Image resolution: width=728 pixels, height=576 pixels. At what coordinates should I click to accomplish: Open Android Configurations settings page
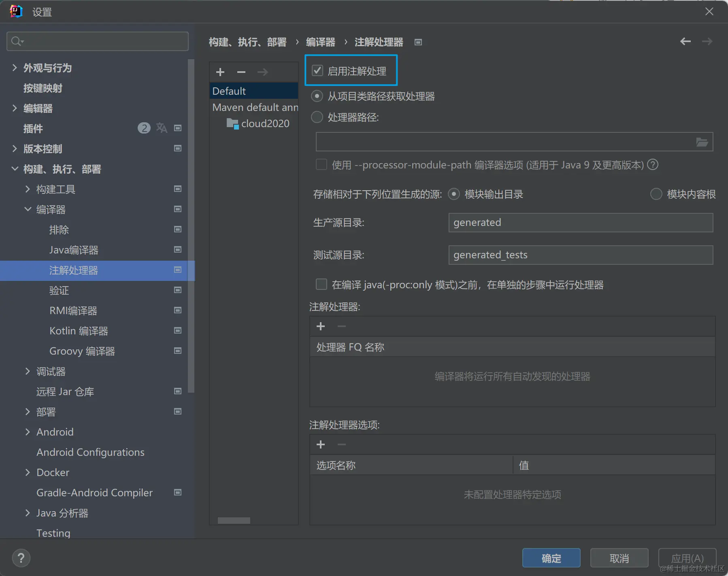pos(90,452)
